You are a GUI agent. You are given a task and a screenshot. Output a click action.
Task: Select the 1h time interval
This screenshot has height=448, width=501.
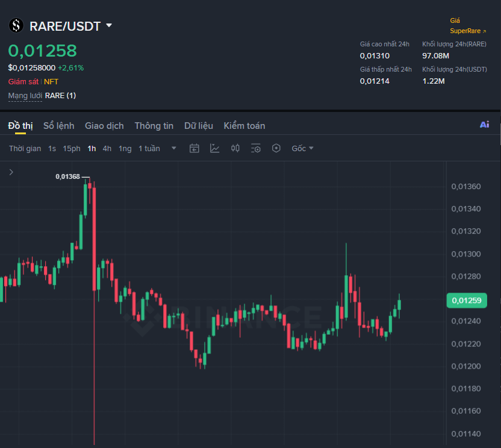pos(92,149)
